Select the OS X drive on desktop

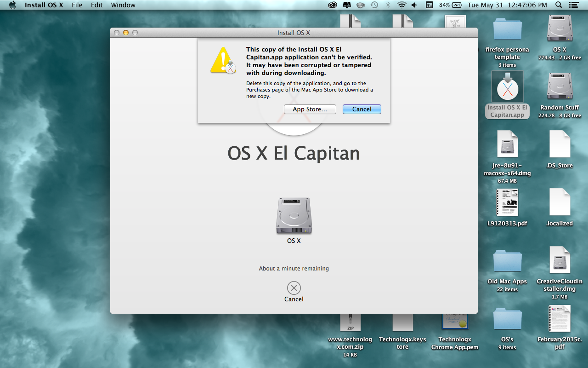(x=560, y=29)
